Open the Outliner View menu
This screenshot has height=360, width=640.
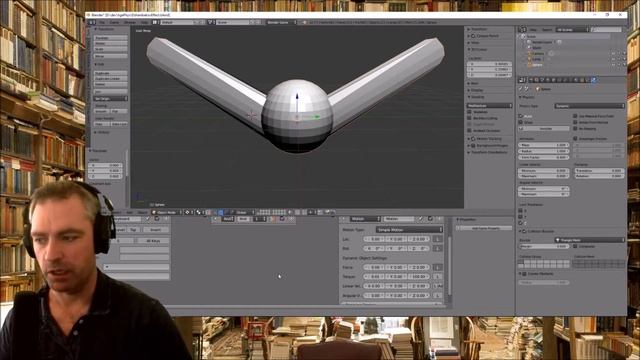click(533, 30)
